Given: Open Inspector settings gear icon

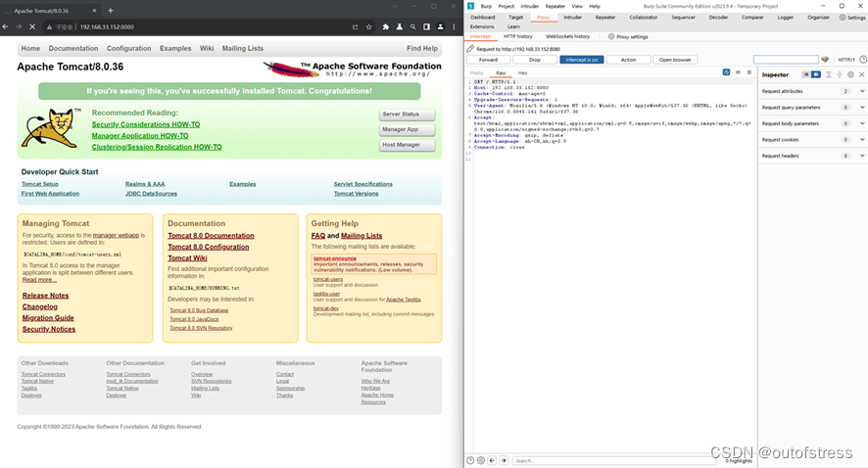Looking at the screenshot, I should click(850, 74).
